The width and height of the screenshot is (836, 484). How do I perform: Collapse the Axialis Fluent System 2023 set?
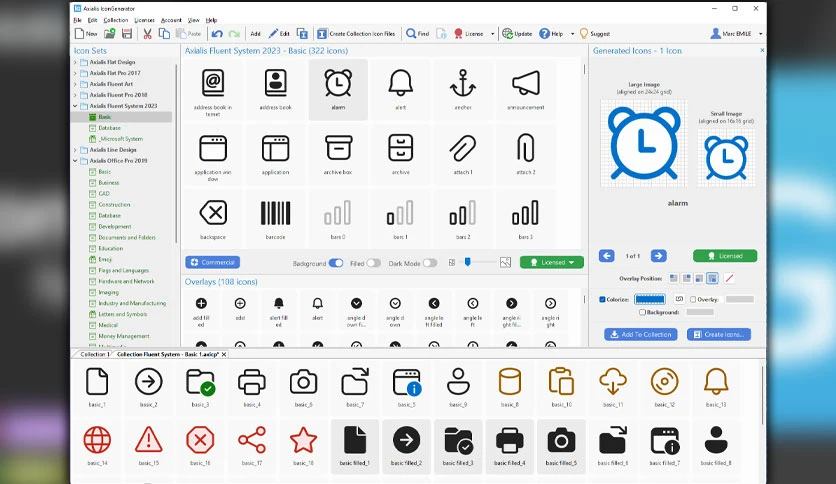click(75, 106)
